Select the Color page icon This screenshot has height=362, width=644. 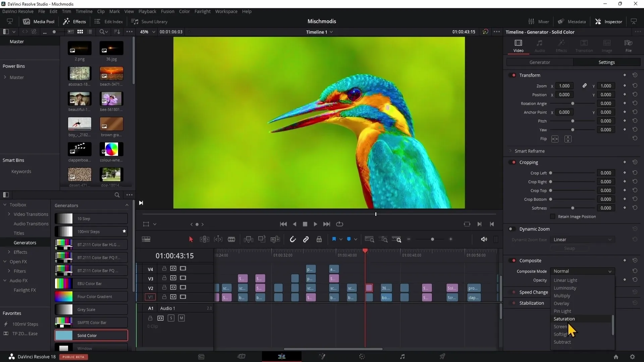pyautogui.click(x=362, y=357)
